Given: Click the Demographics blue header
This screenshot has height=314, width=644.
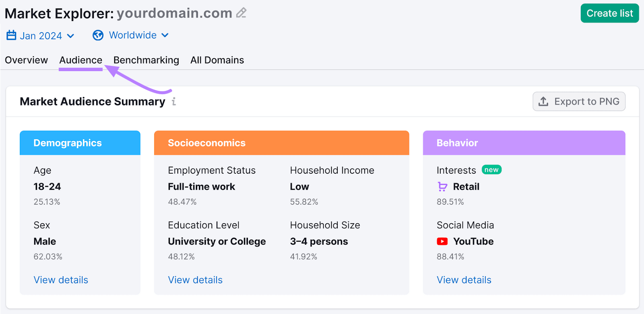Looking at the screenshot, I should (x=80, y=143).
